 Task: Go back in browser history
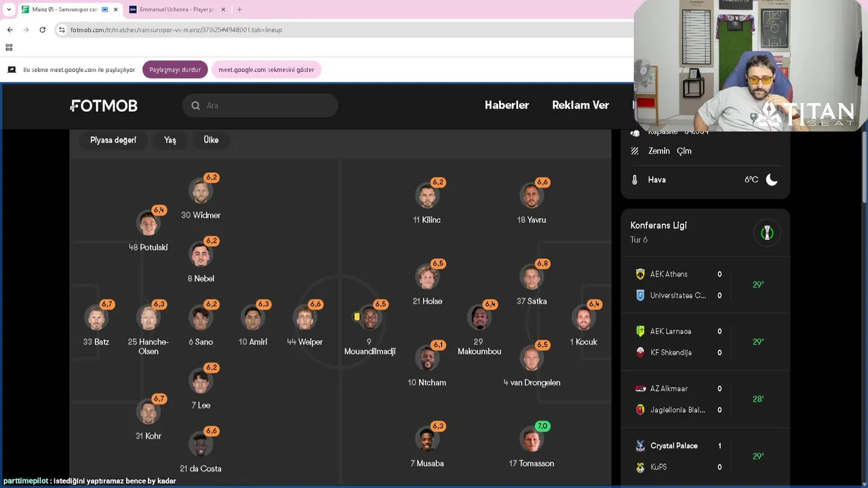point(10,30)
